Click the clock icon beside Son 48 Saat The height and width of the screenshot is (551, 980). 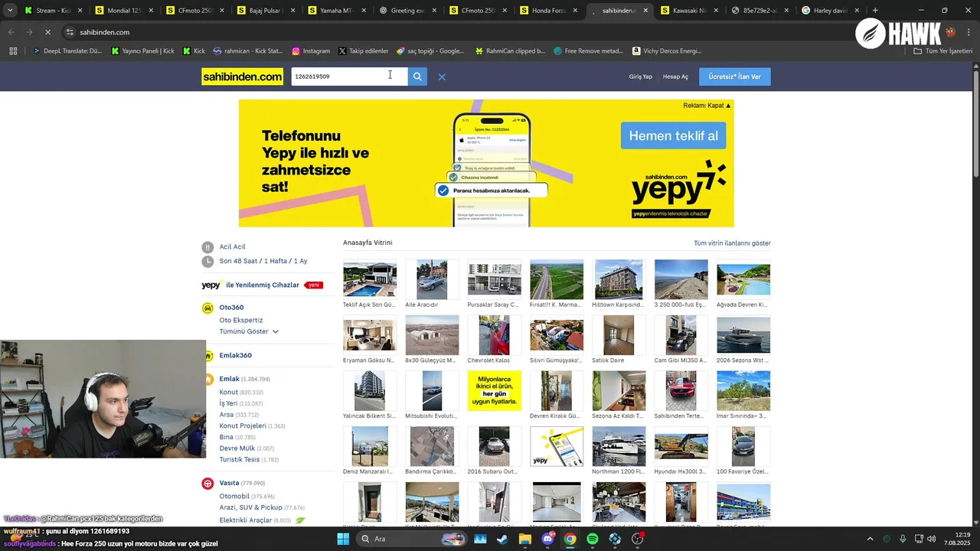pos(207,261)
